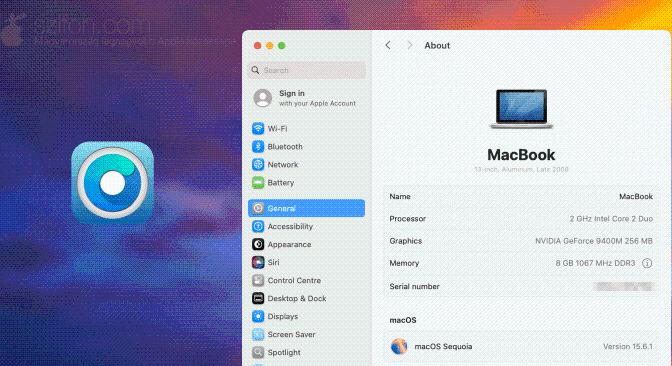Click the blurred serial number value

point(624,286)
